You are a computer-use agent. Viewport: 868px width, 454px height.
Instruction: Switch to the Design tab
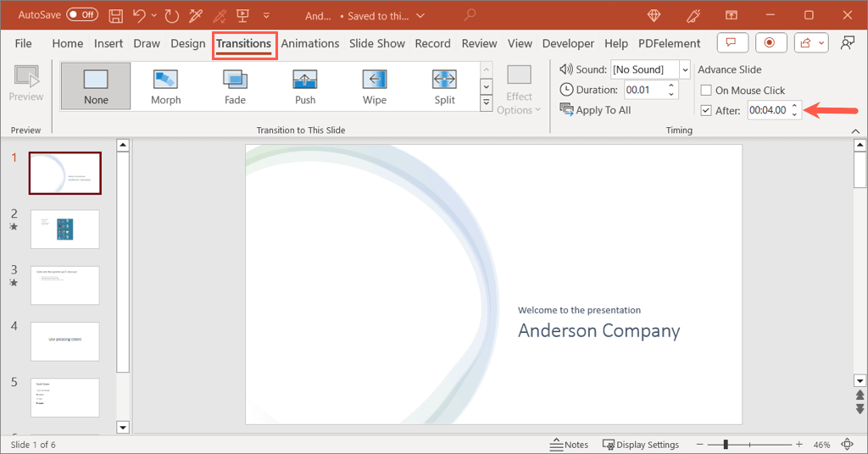click(x=187, y=43)
